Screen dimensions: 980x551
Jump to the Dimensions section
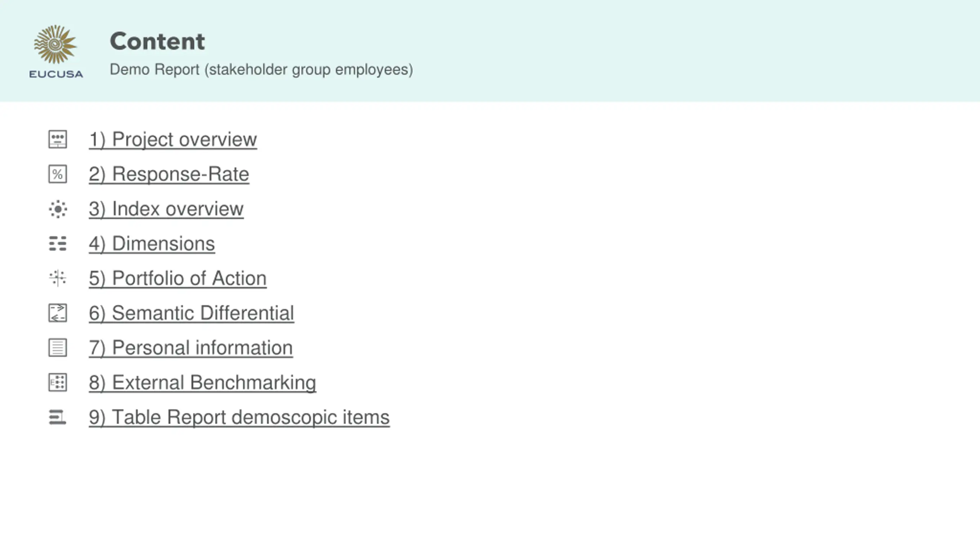152,244
